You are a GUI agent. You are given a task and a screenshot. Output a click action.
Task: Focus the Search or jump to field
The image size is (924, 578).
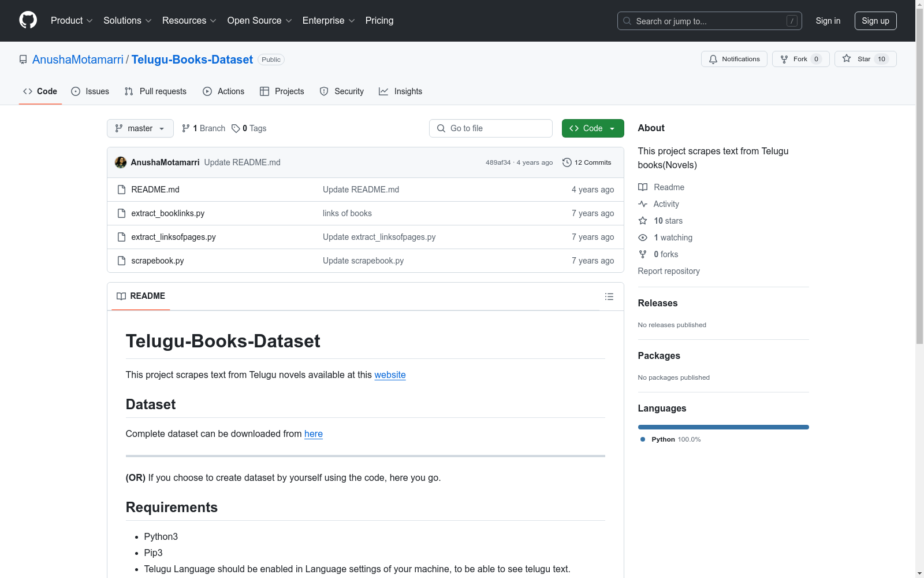(710, 21)
